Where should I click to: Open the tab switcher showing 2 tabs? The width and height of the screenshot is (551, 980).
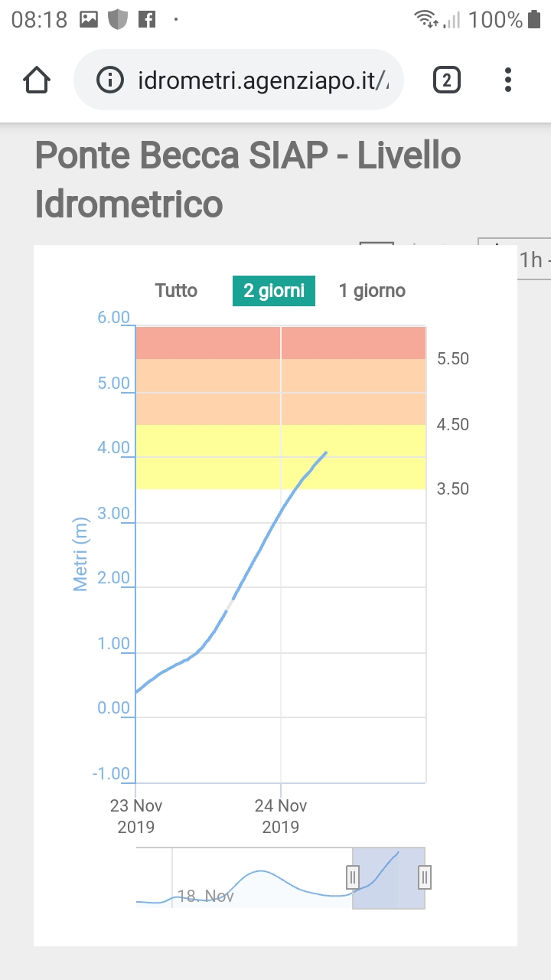coord(447,80)
